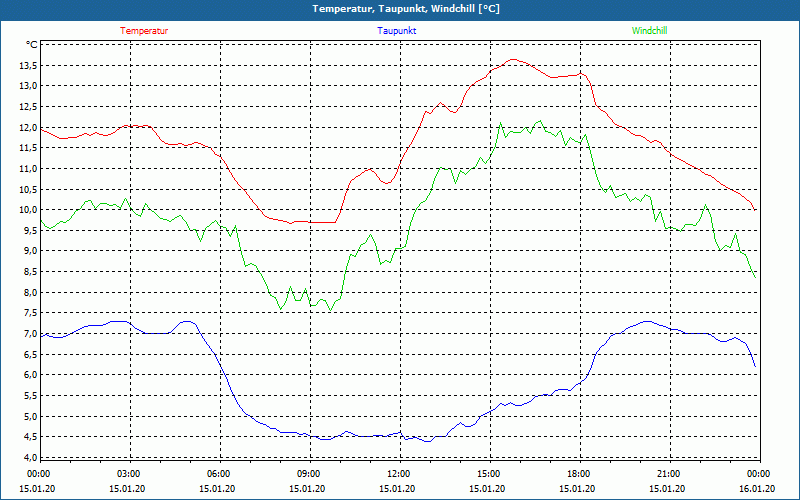Click the '5,5' y-axis value
The image size is (800, 500).
point(31,395)
